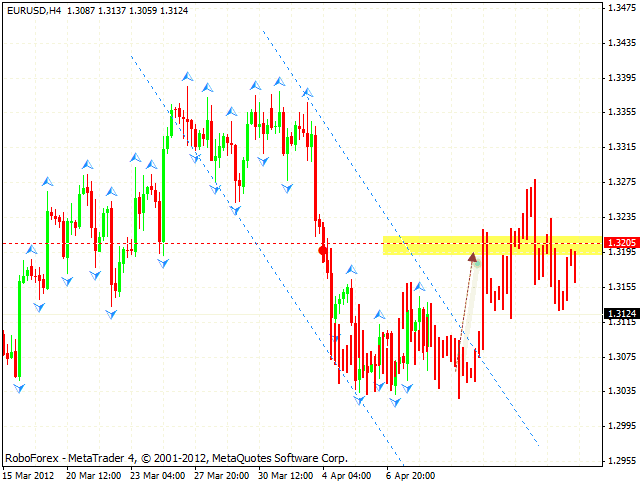The width and height of the screenshot is (640, 483).
Task: Click the 1.3315 price axis label
Action: (x=622, y=147)
